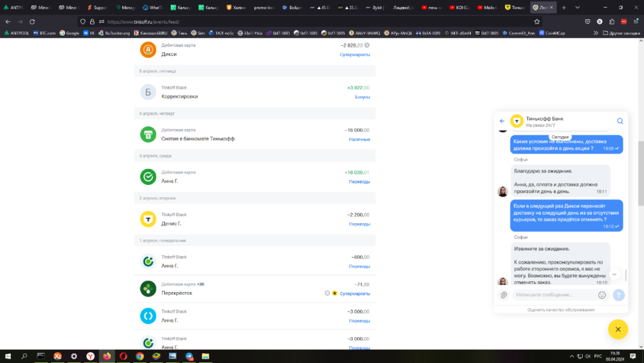Open Windows Start menu

[8, 356]
